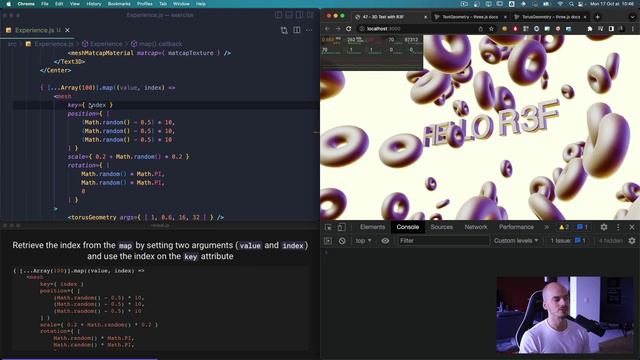This screenshot has height=360, width=640.
Task: Open the History menu in the menu bar
Action: click(x=93, y=4)
